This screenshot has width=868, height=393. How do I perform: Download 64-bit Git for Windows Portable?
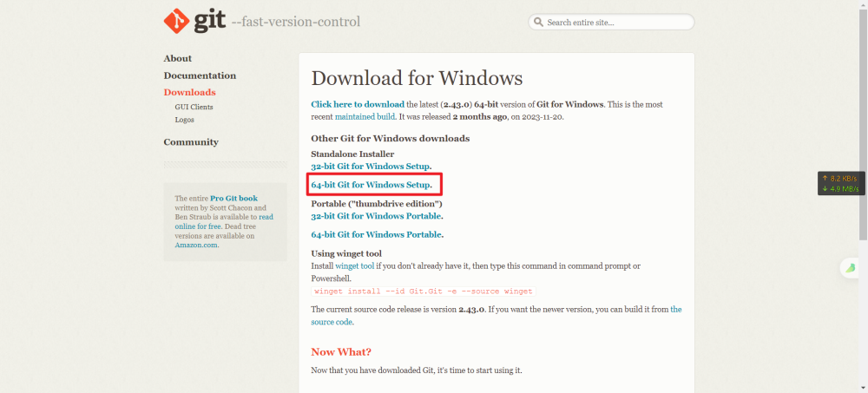pos(376,234)
